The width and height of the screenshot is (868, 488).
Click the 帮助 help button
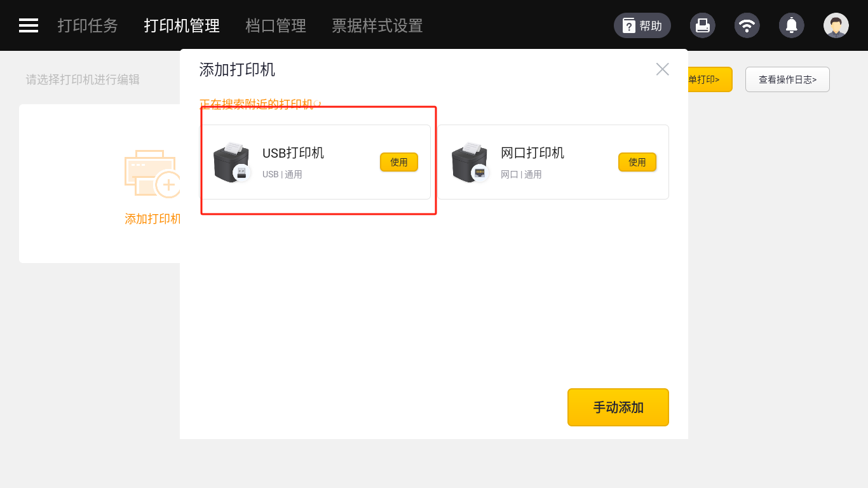point(642,25)
